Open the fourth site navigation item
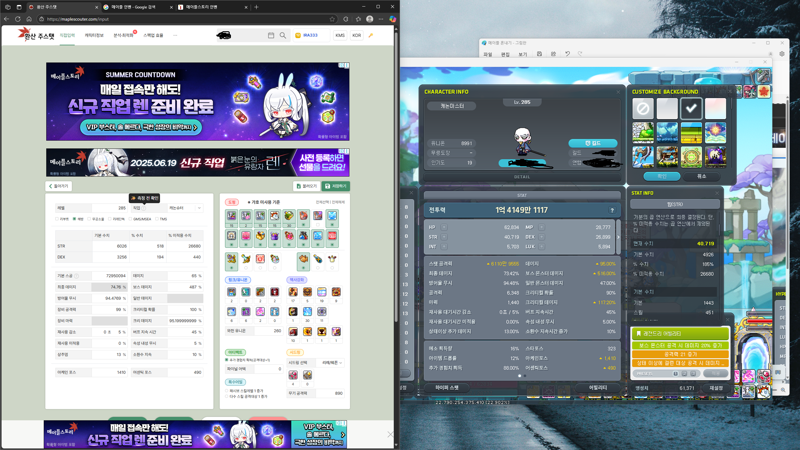This screenshot has height=450, width=800. point(153,35)
